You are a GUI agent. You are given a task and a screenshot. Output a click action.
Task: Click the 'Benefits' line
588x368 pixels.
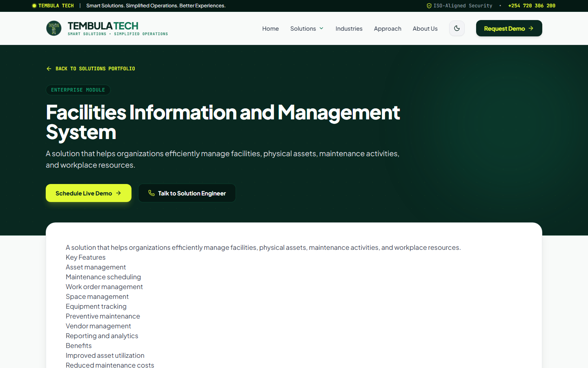pyautogui.click(x=79, y=346)
